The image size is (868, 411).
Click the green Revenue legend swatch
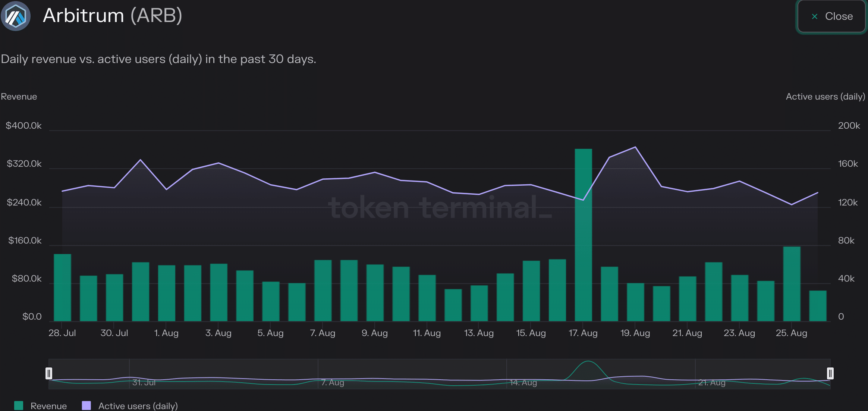point(19,406)
